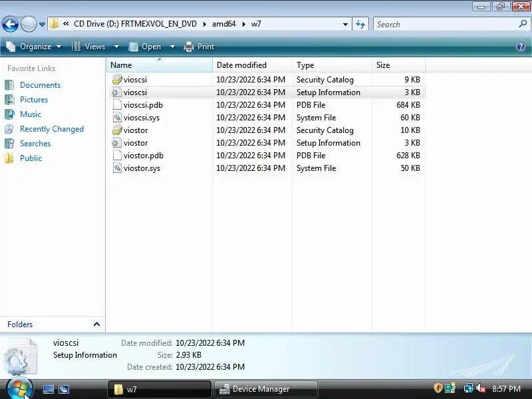532x399 pixels.
Task: Open the Pictures favorite link
Action: click(34, 99)
